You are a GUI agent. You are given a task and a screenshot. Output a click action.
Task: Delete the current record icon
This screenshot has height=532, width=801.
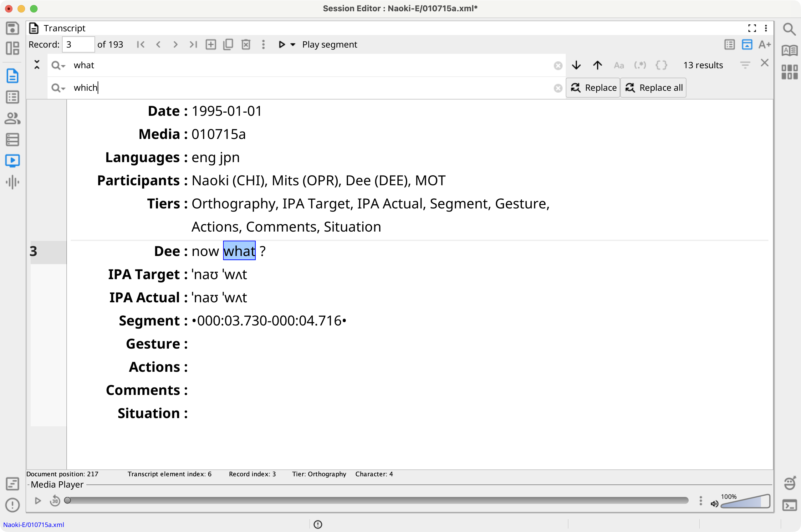(x=246, y=44)
